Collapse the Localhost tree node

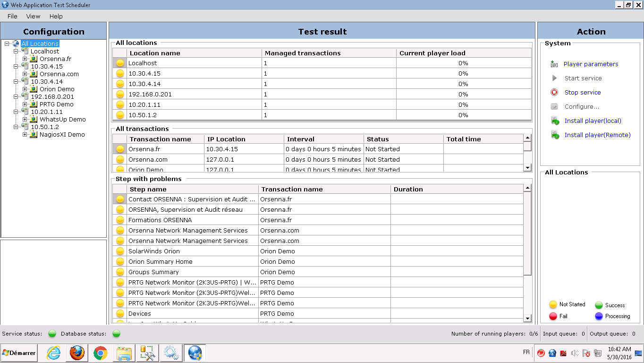tap(16, 51)
